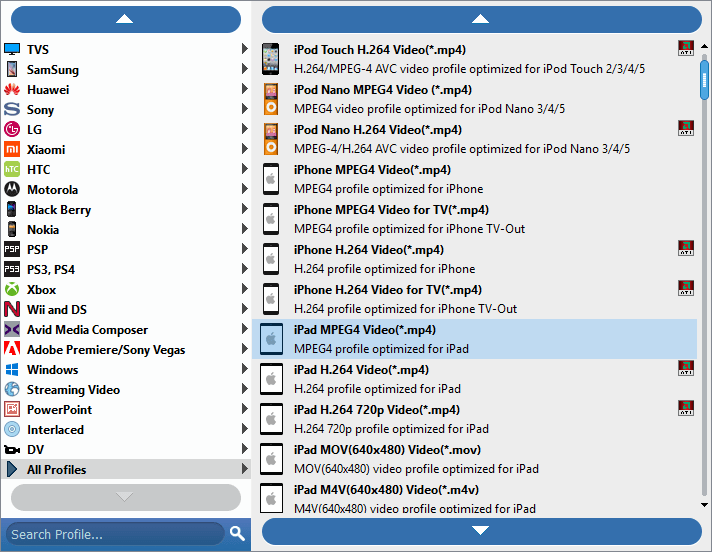
Task: Choose iPhone MPEG4 Video for TV(*.mp4)
Action: tap(475, 219)
